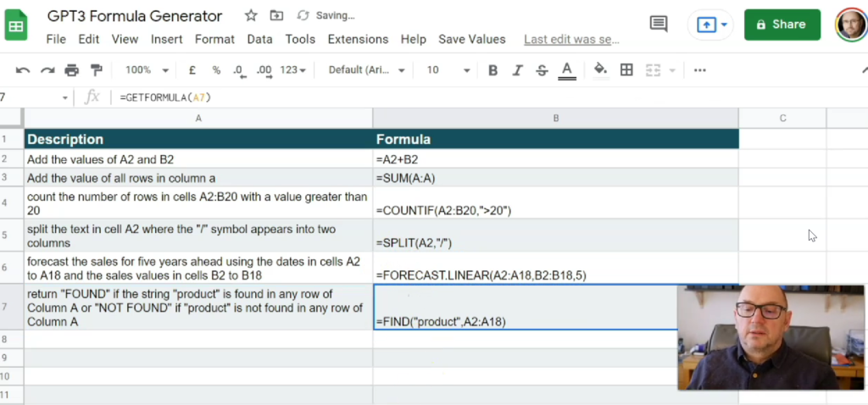Open the Last edit was se... link
Image resolution: width=868 pixels, height=405 pixels.
coord(571,39)
